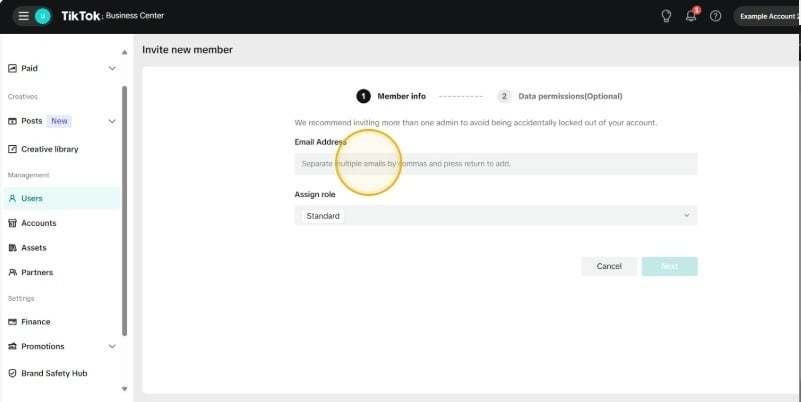Viewport: 801px width, 402px height.
Task: Open the Assign role dropdown
Action: pyautogui.click(x=495, y=216)
